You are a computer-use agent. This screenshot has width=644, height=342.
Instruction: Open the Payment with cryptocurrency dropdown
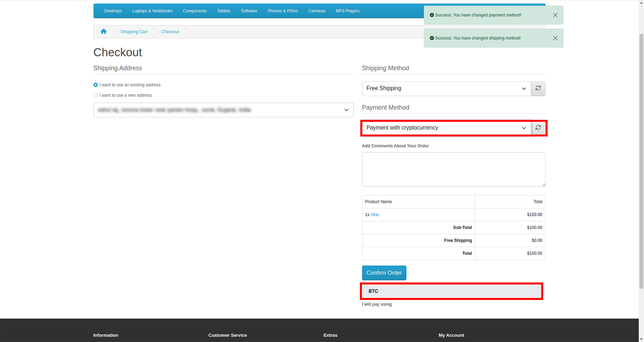(446, 128)
